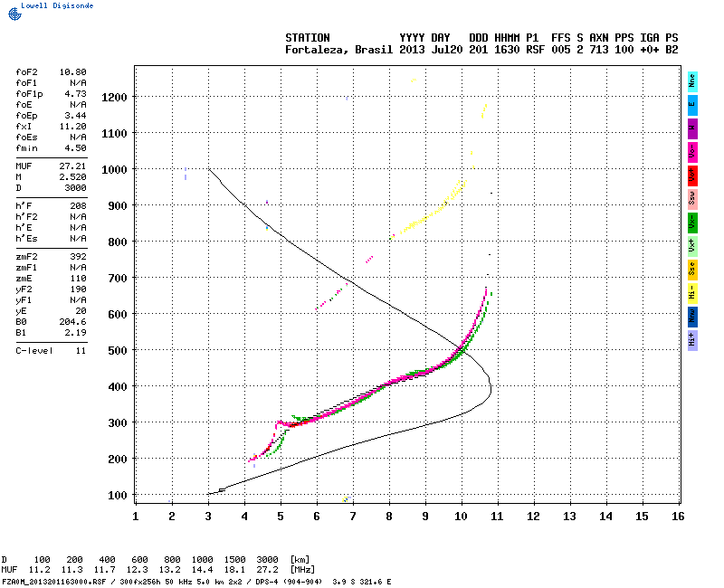Choose the orange SSE legend swatch
This screenshot has height=588, width=724.
[692, 270]
